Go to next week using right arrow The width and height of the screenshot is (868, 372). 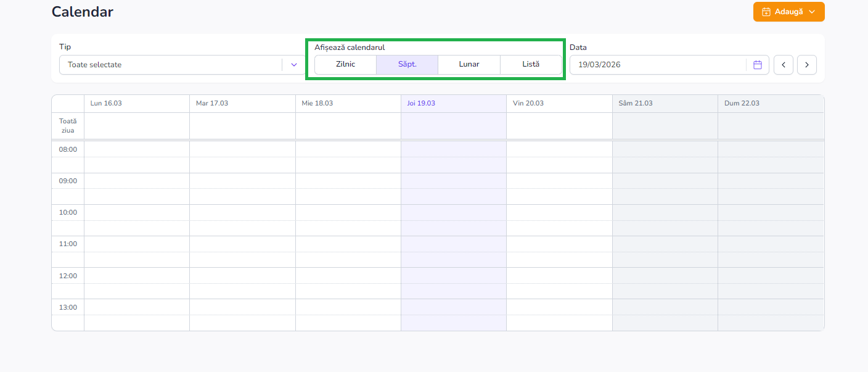click(806, 65)
